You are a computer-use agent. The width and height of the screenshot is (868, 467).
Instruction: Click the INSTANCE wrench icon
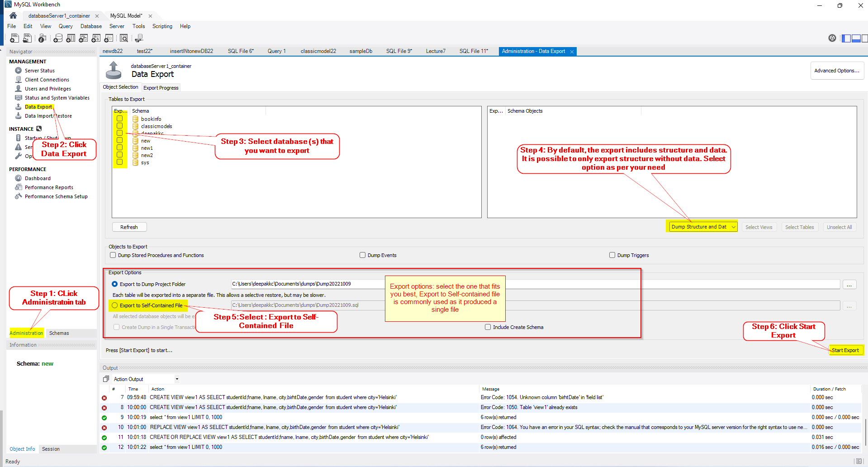tap(39, 129)
